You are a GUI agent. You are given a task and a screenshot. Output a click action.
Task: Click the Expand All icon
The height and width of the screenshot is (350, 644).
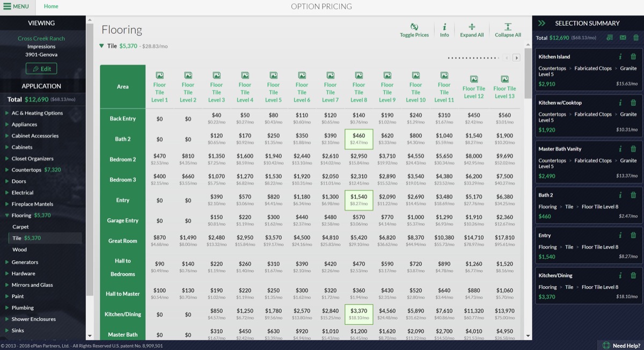[472, 27]
